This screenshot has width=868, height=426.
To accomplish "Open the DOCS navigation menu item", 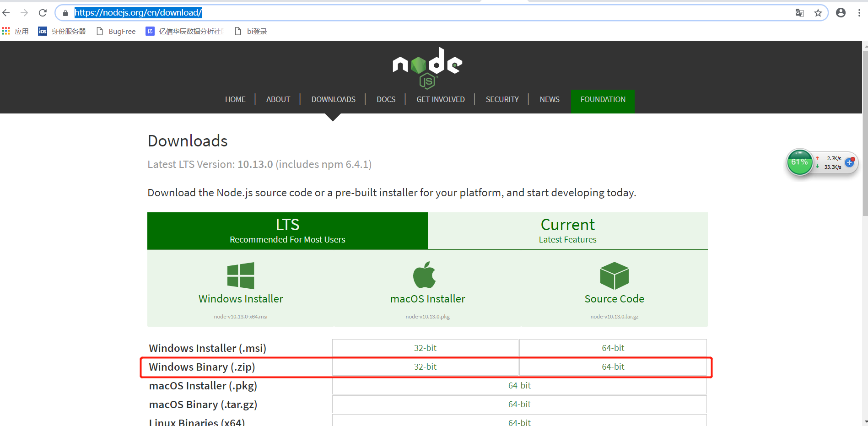I will tap(386, 99).
